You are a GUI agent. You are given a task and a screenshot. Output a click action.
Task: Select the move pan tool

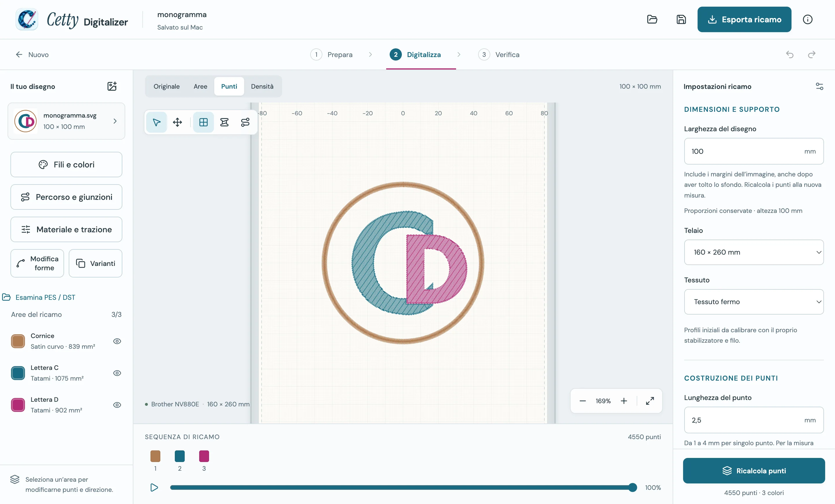177,122
